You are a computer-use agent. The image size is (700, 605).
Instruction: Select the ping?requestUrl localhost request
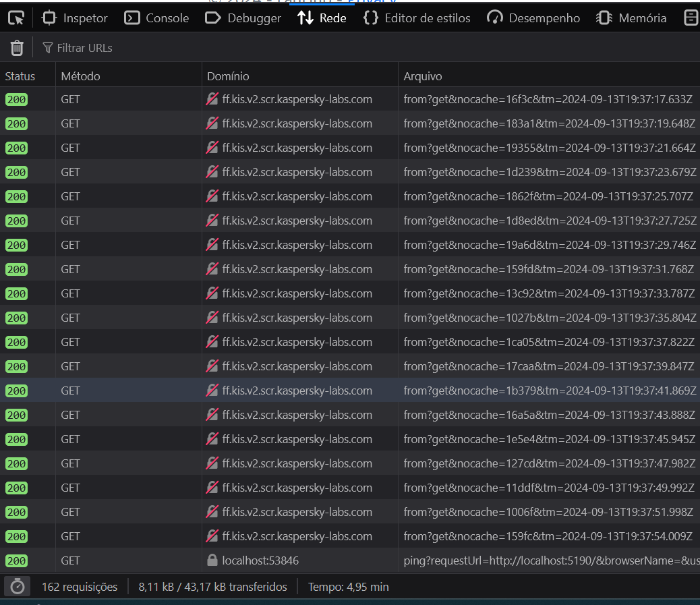coord(350,560)
